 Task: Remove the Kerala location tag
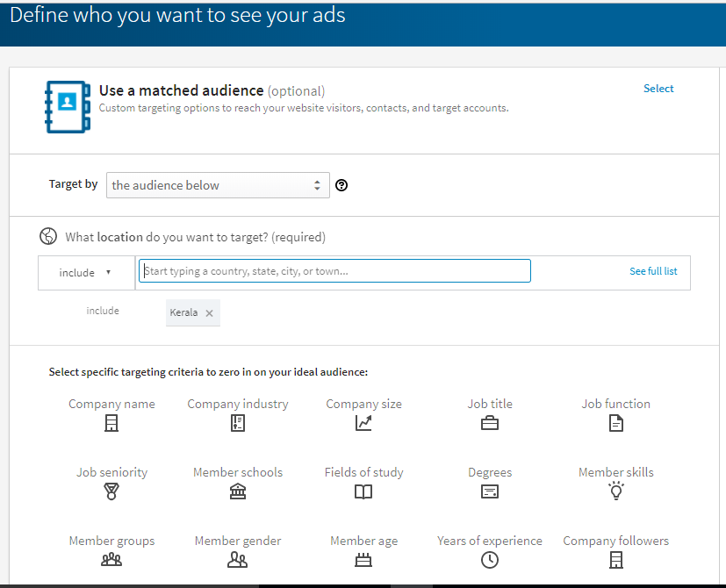tap(209, 313)
